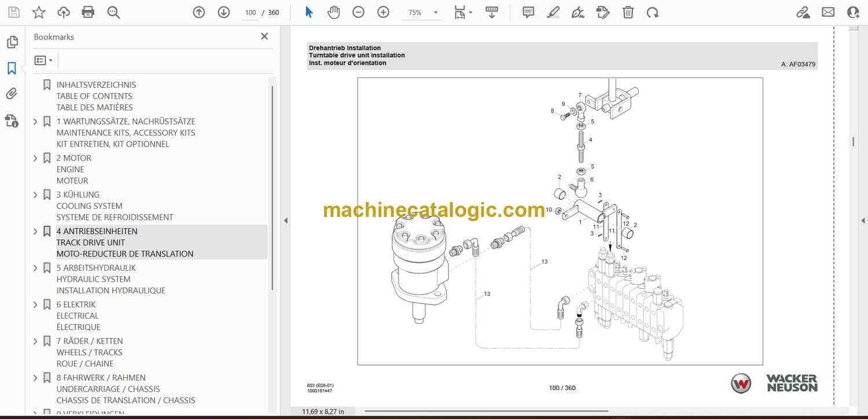Open the 6 ELEKTRIK bookmark
The image size is (868, 419).
pos(76,304)
